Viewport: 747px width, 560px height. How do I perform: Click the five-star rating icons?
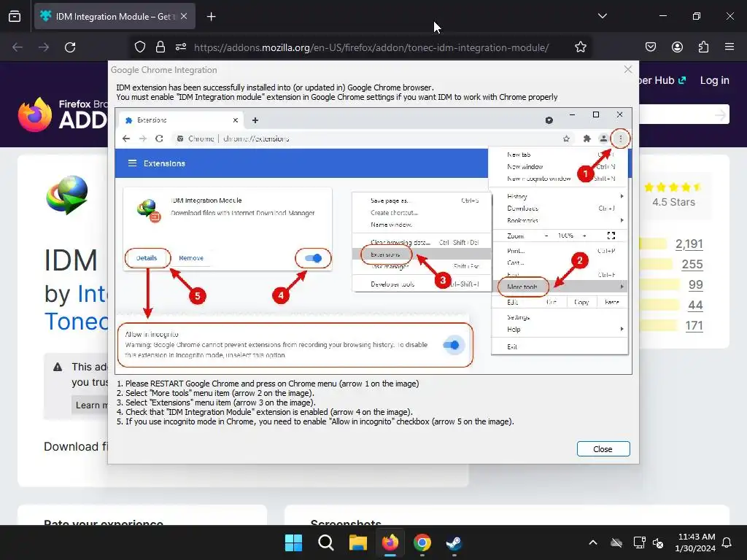coord(673,187)
